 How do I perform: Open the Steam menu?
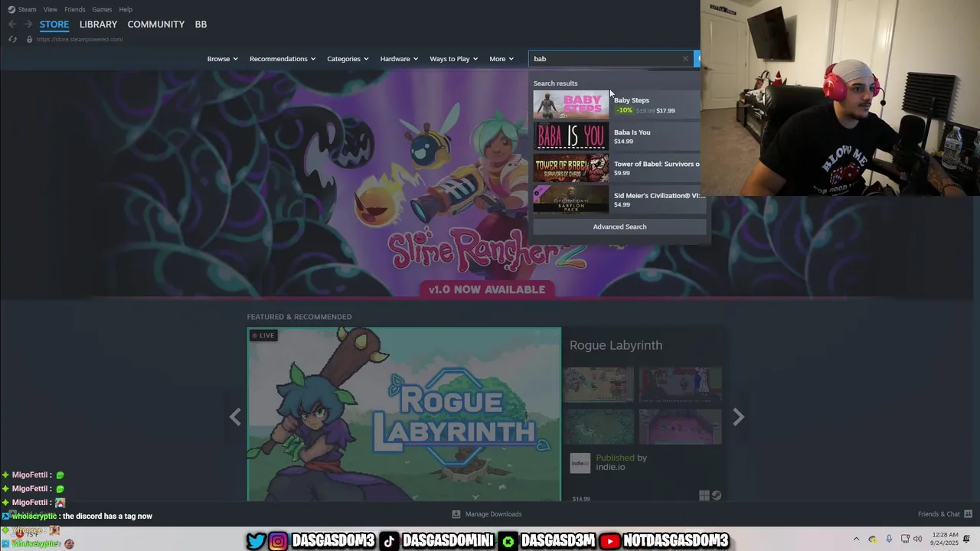pyautogui.click(x=27, y=9)
